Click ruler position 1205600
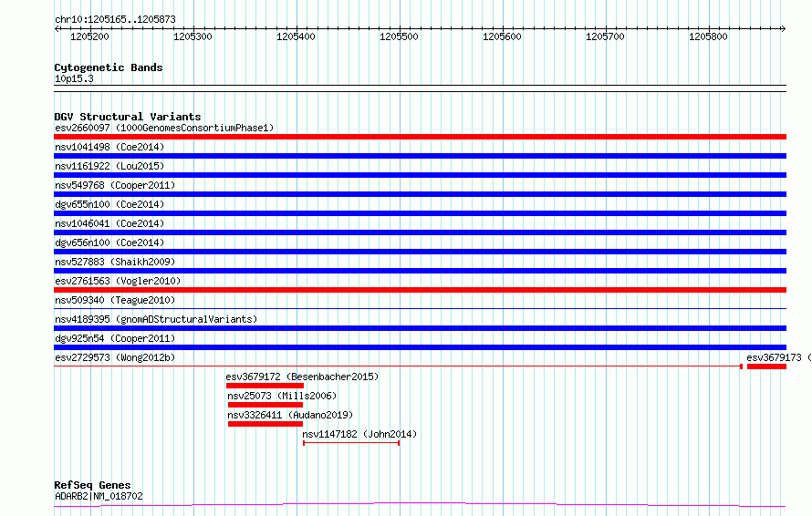Screen dimensions: 812x516 click(x=502, y=36)
